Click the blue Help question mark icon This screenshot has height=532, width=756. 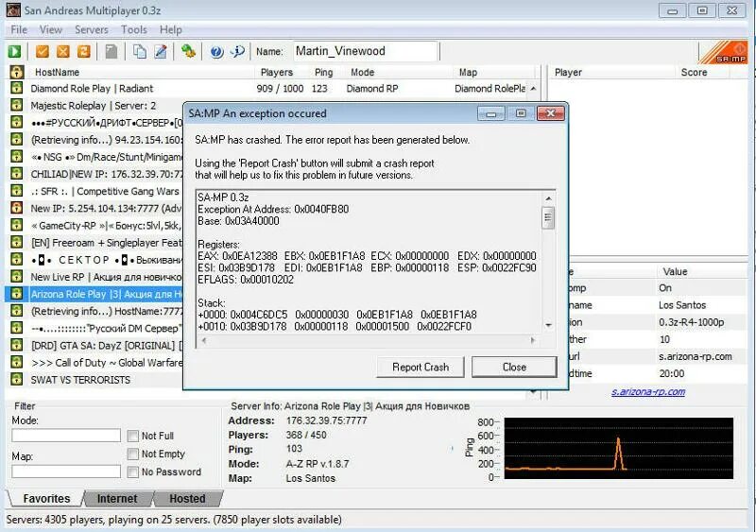pos(217,52)
